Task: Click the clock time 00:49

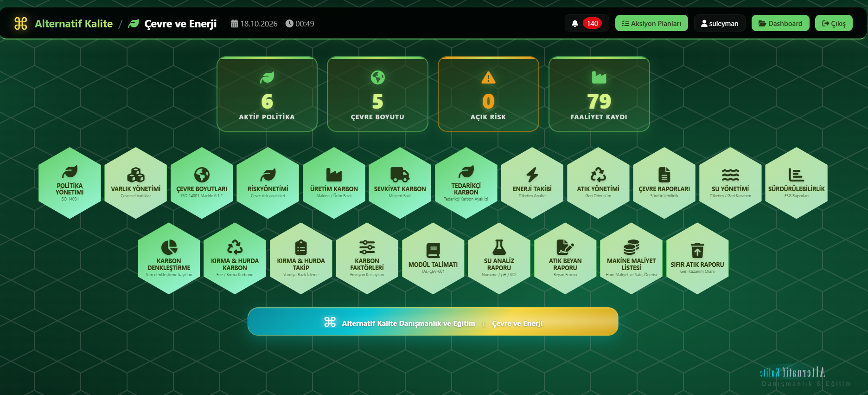Action: coord(300,24)
